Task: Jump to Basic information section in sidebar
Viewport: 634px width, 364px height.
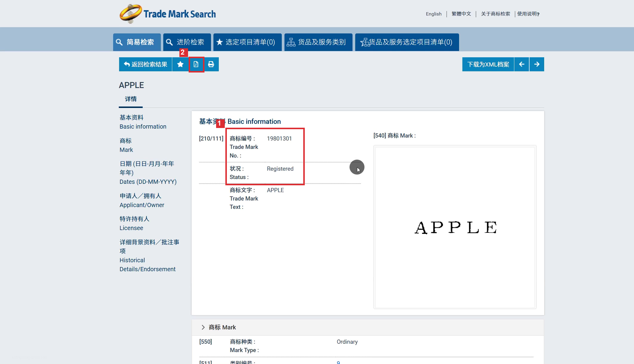Action: [x=143, y=122]
